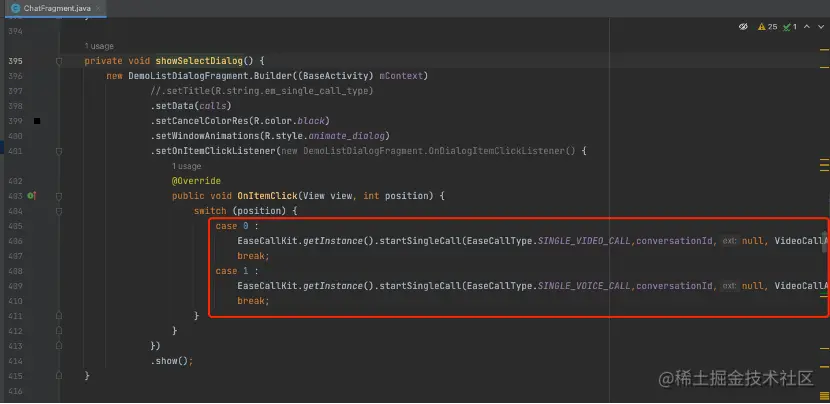This screenshot has height=404, width=830.
Task: Click the setWindowAnimations call
Action: 270,136
